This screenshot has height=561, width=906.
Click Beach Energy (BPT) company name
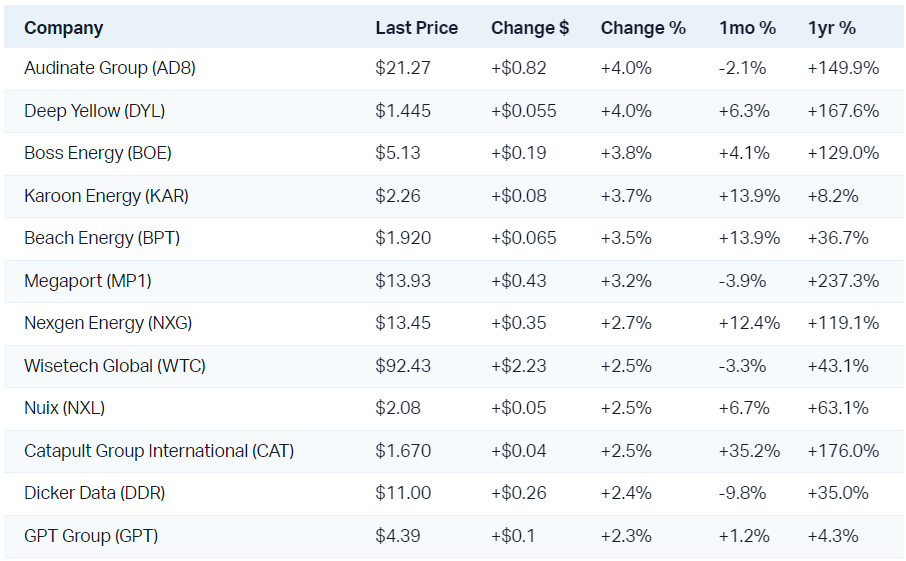tap(102, 238)
